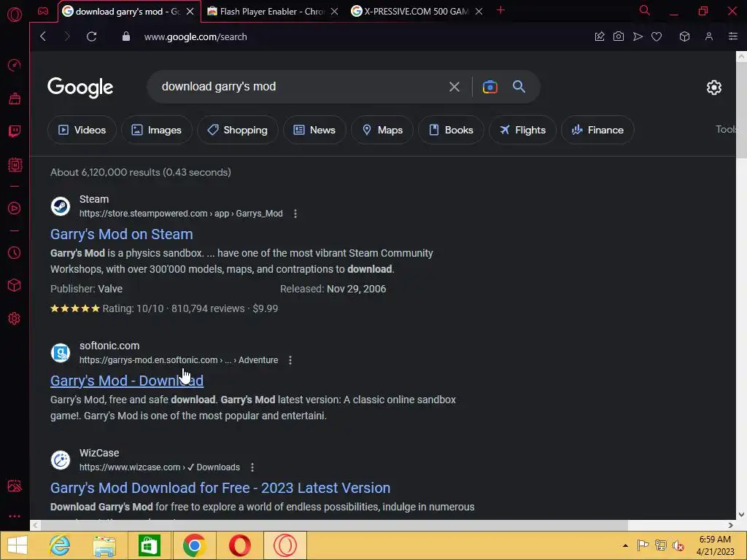This screenshot has width=747, height=560.
Task: Launch Internet Explorer from taskbar
Action: pos(60,545)
